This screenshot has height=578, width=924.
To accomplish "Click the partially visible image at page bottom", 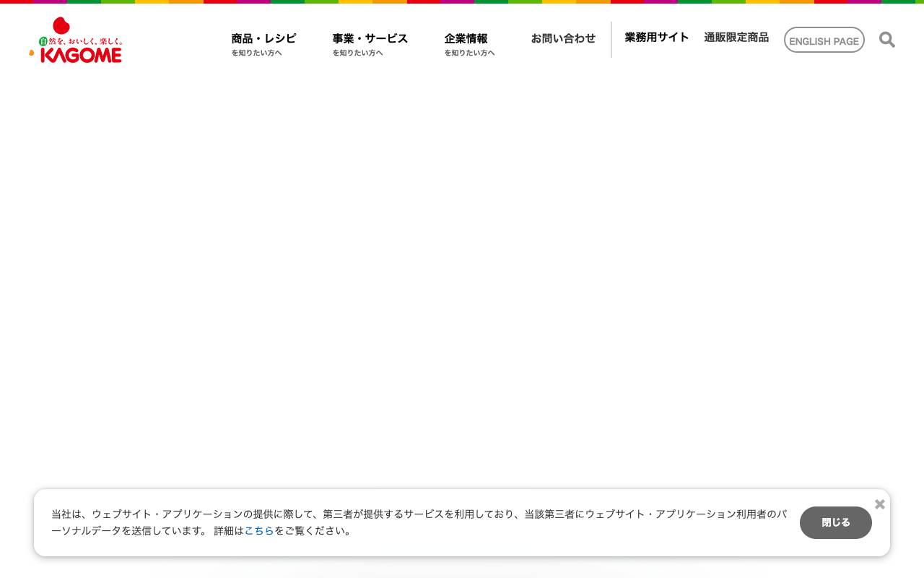I will click(462, 573).
